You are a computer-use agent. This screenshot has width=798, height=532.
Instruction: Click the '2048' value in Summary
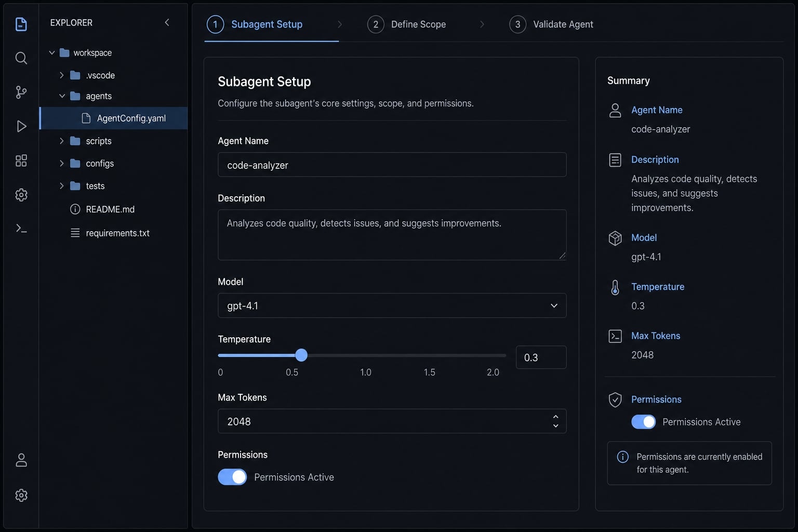tap(642, 355)
